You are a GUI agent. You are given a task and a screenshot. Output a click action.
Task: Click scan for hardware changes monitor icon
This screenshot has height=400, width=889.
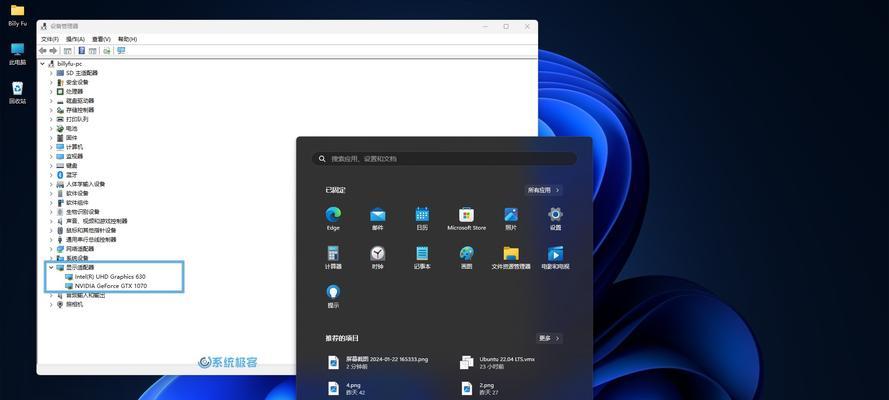[121, 50]
